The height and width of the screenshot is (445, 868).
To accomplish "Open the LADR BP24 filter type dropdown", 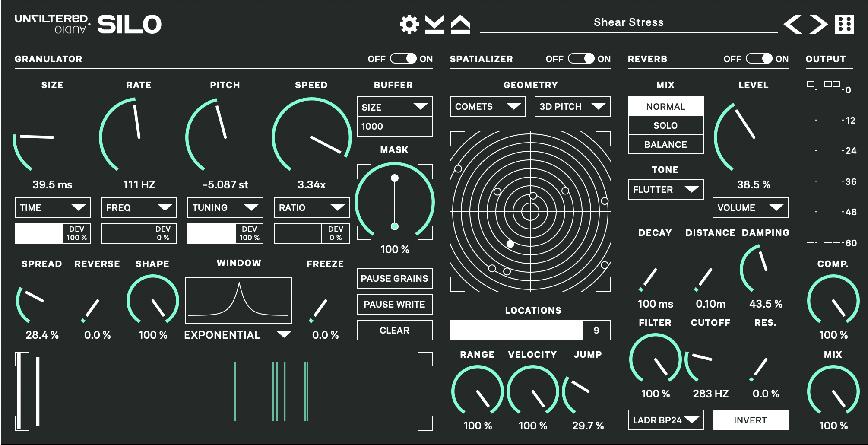I will click(665, 420).
